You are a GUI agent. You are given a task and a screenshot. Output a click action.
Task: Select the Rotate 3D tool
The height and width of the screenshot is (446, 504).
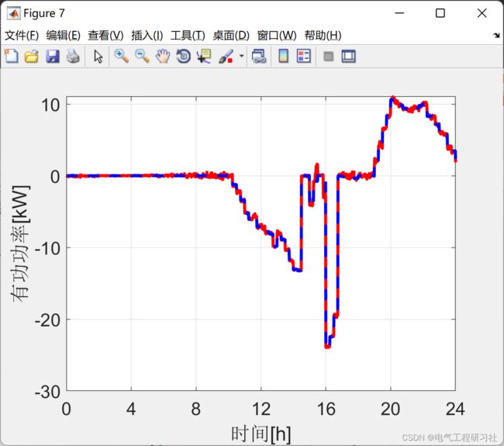click(184, 57)
